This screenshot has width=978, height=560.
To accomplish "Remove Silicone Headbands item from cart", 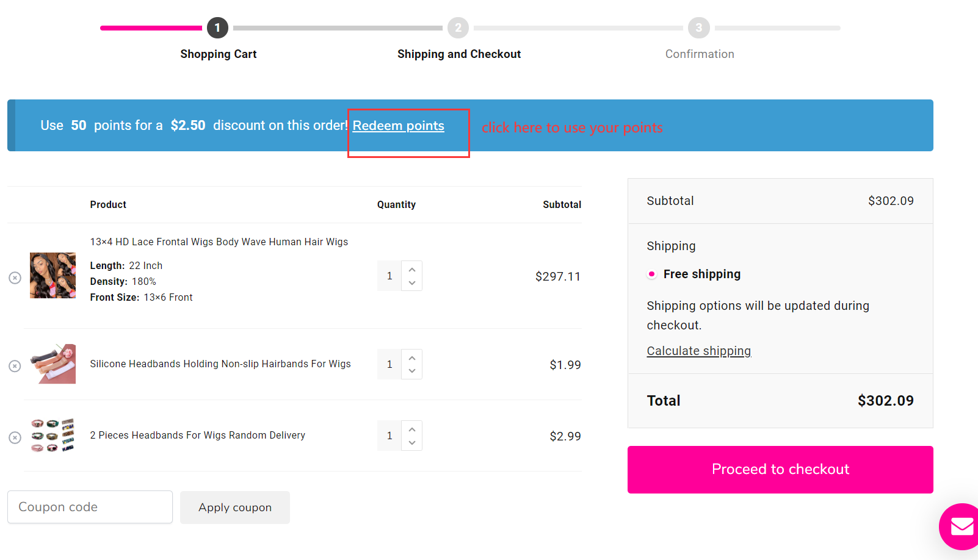I will (x=15, y=365).
